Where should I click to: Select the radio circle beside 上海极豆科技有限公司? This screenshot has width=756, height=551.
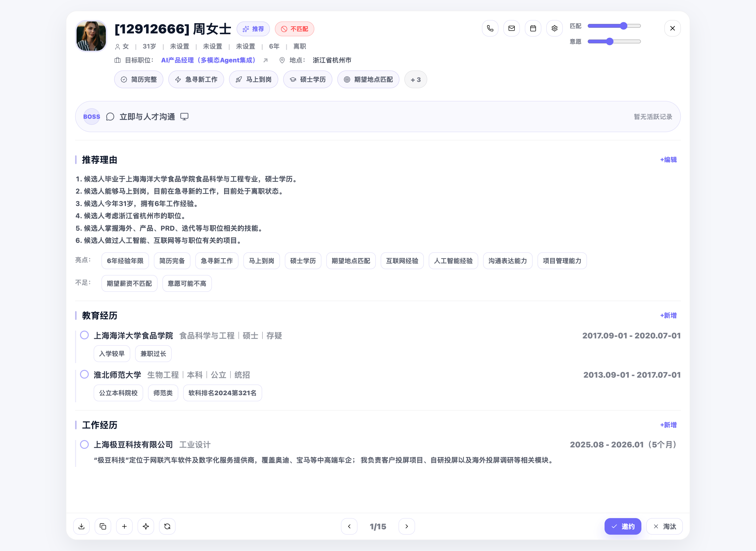click(84, 444)
